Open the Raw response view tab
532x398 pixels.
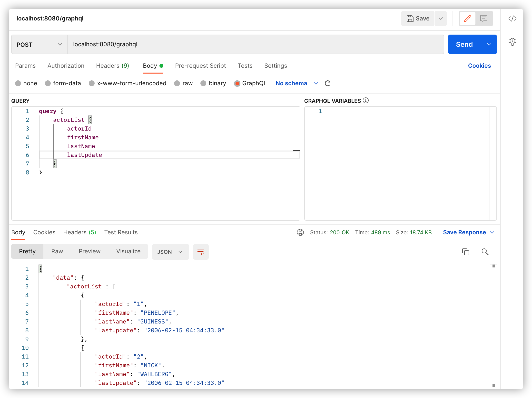57,251
